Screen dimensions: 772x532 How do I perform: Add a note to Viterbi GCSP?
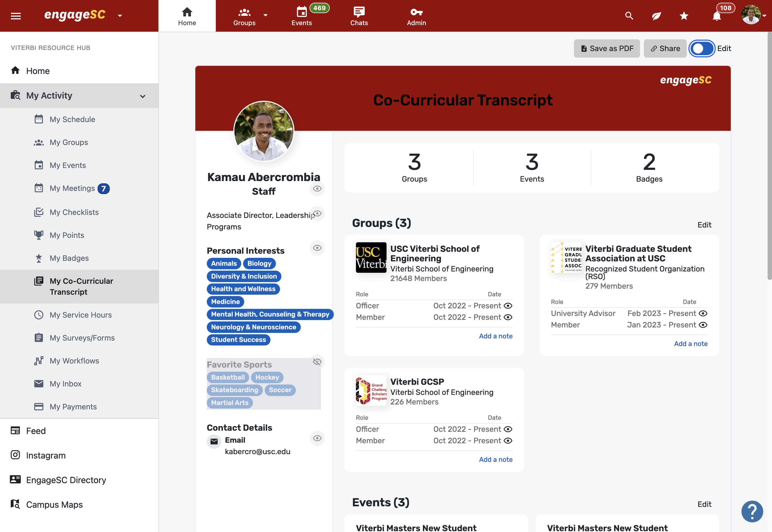tap(496, 459)
